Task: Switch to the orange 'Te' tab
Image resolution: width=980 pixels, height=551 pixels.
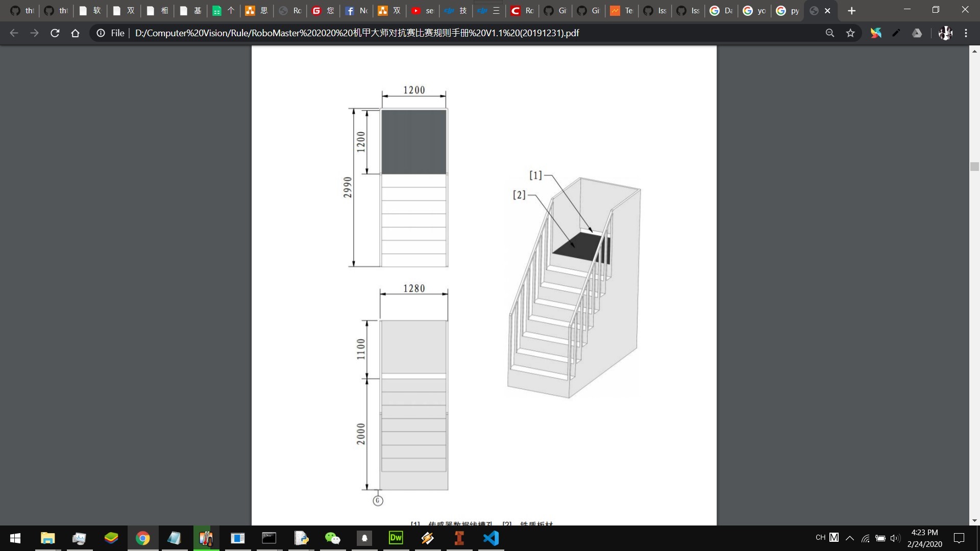Action: coord(622,11)
